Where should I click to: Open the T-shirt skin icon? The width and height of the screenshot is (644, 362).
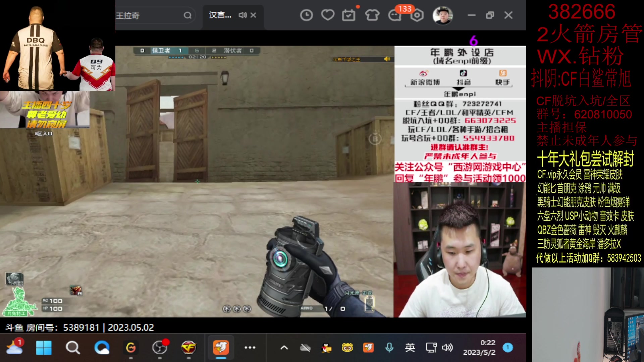[372, 15]
